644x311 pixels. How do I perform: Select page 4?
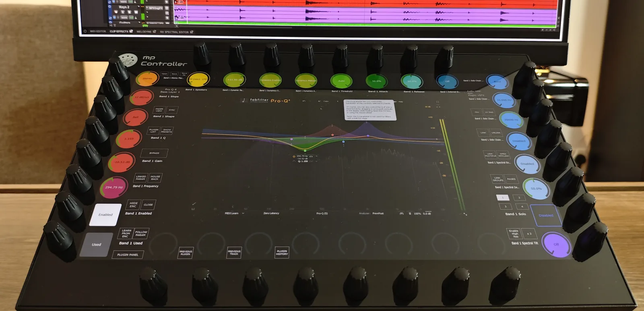coord(522,206)
